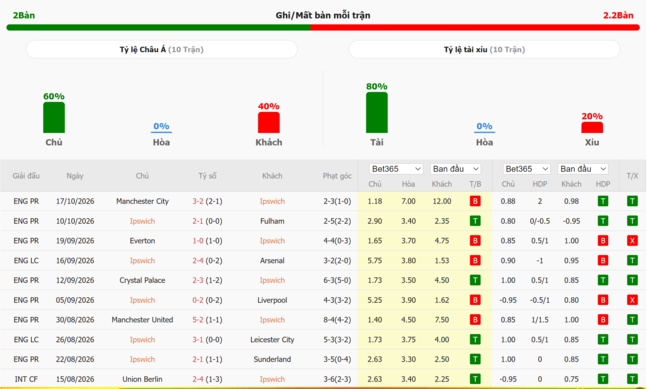Click the Manchester United team name

point(142,320)
